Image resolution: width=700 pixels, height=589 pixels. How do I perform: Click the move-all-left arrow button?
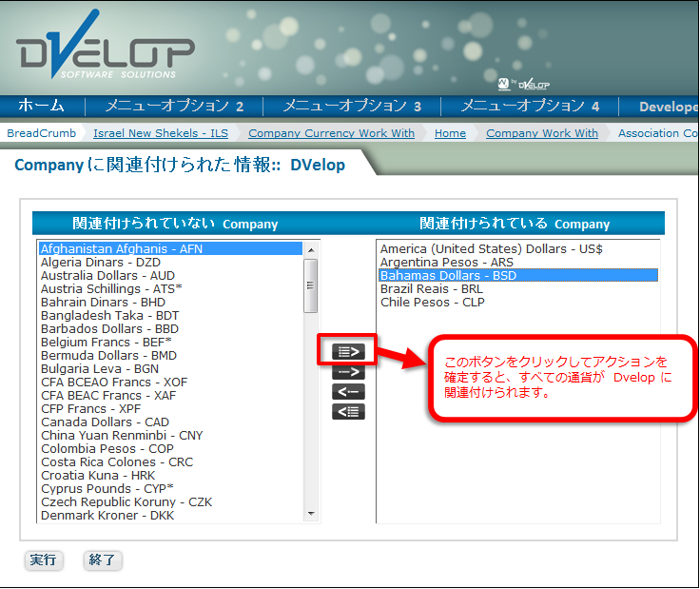pos(348,412)
